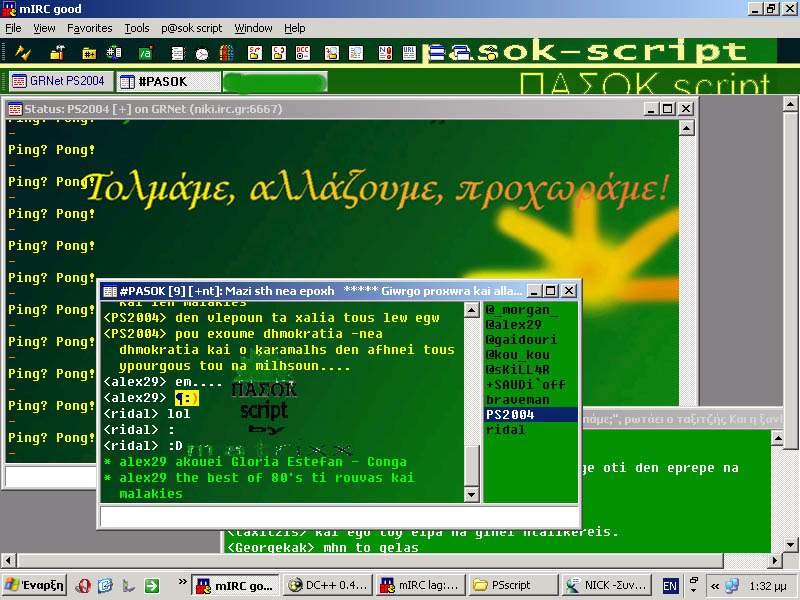Select @alex29 in the nick list

[530, 324]
